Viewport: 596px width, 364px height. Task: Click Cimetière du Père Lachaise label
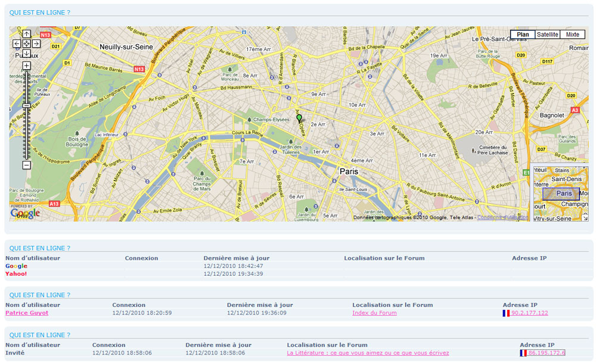pos(493,150)
